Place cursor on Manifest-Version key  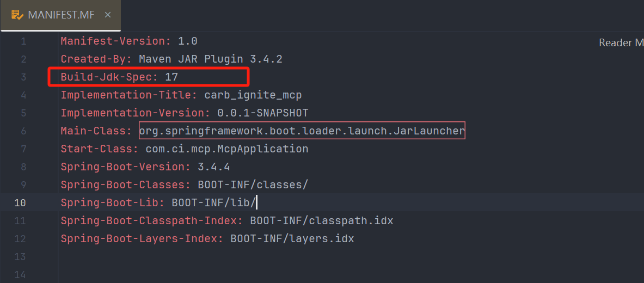tap(114, 41)
